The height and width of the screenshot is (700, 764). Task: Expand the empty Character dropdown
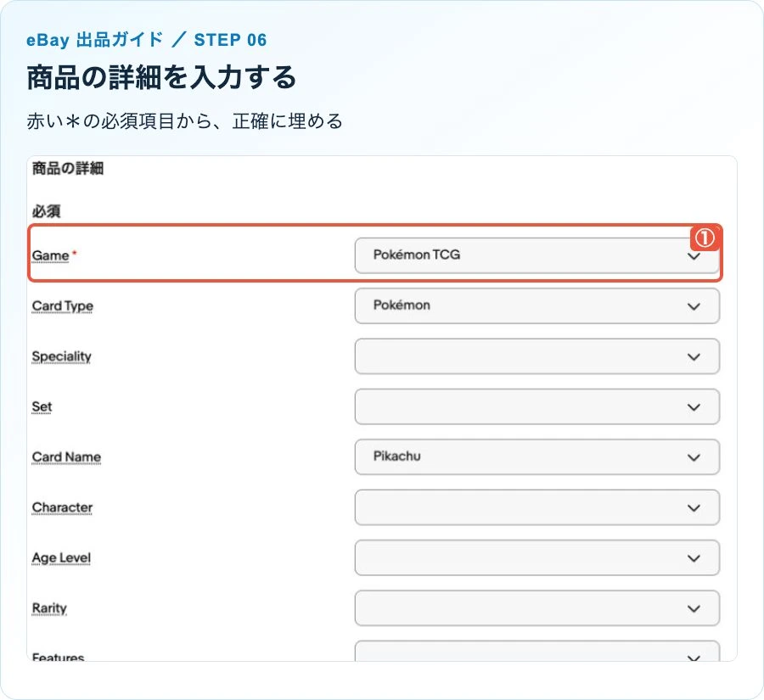coord(537,507)
